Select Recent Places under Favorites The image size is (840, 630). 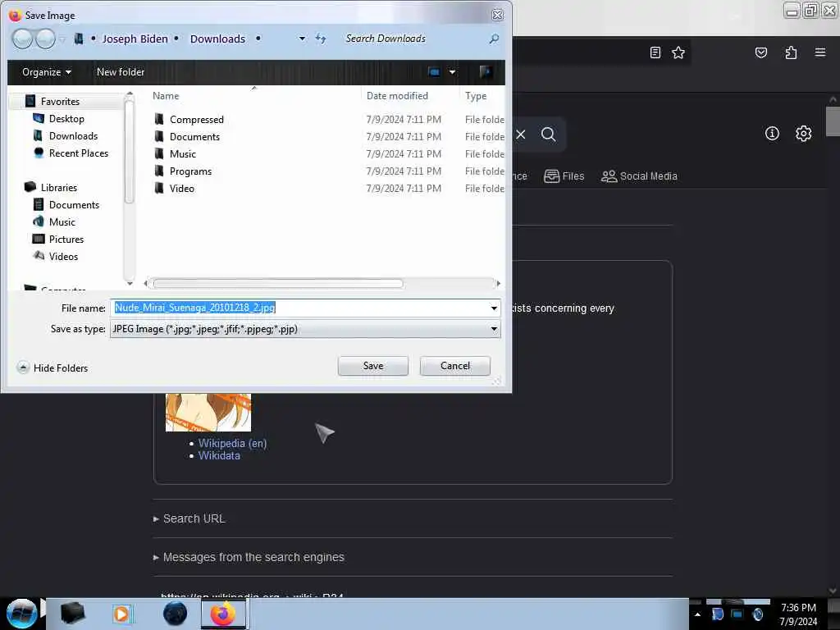pyautogui.click(x=78, y=153)
